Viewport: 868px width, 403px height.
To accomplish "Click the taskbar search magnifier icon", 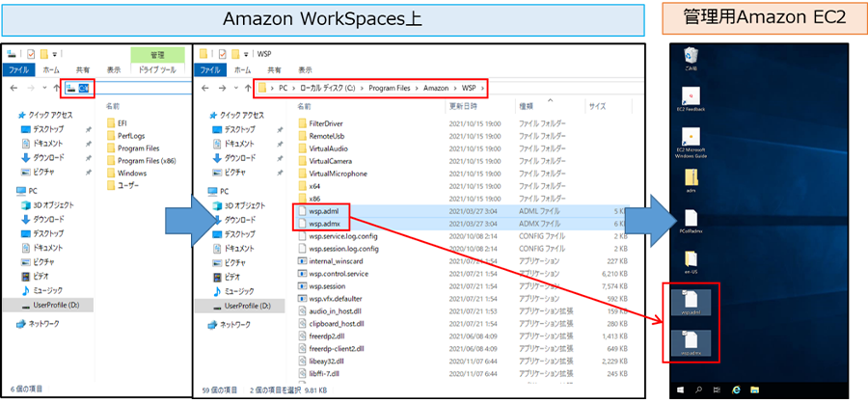I will [x=698, y=390].
